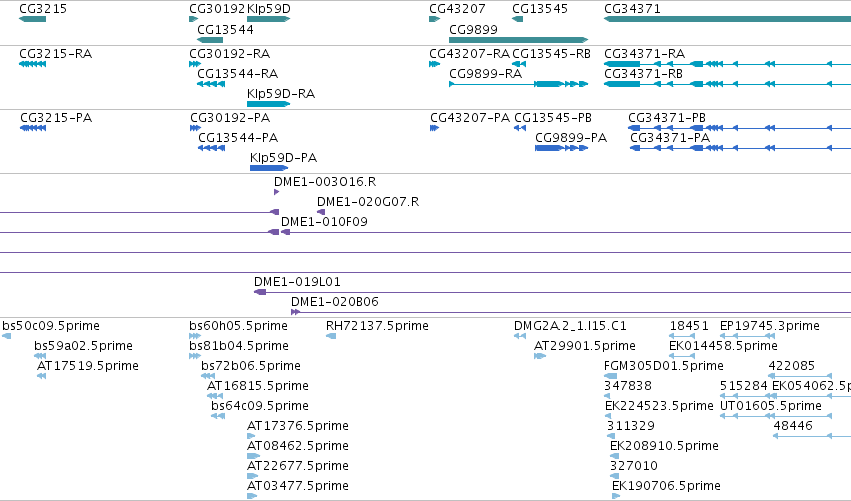Click the long CG34371 gene bar

727,19
